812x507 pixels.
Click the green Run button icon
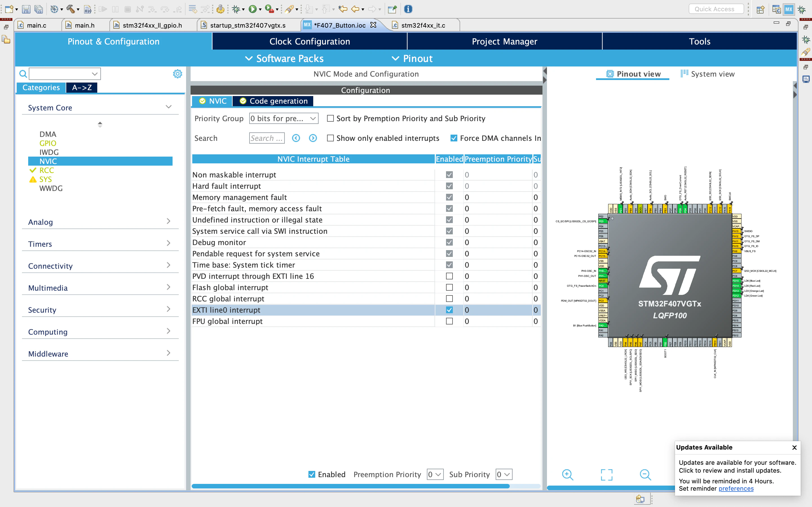point(252,9)
